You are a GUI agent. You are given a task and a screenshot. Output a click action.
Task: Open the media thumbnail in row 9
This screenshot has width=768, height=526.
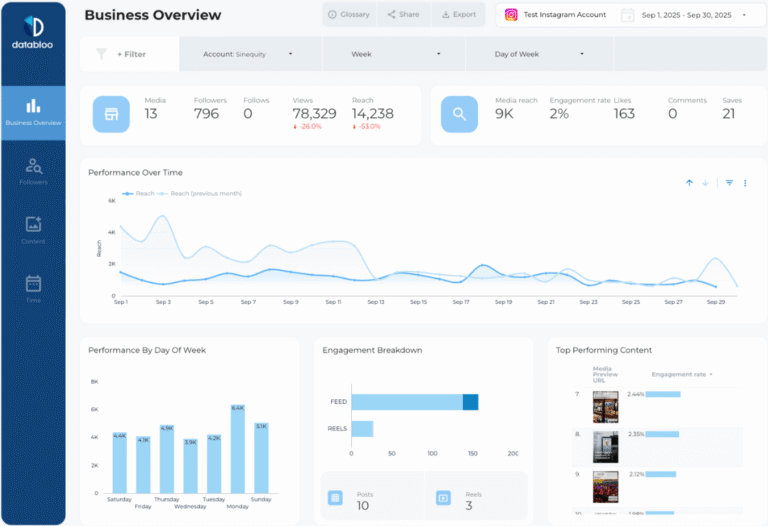(605, 487)
